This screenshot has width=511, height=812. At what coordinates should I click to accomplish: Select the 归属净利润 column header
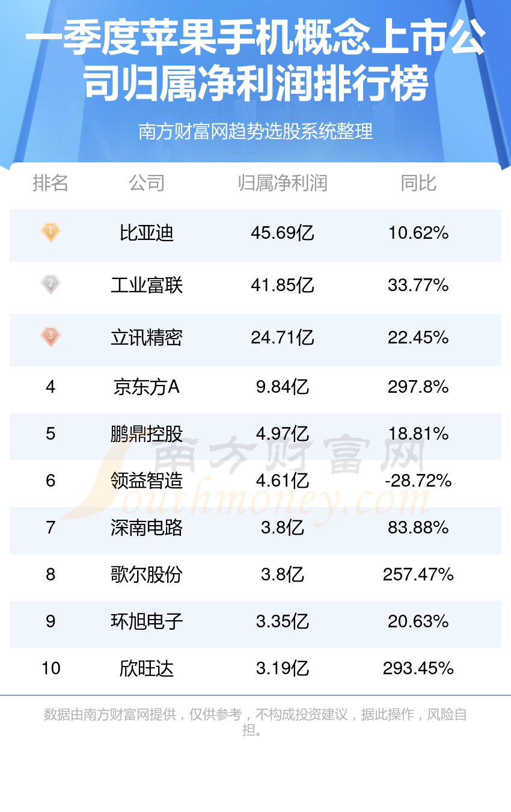tap(283, 183)
